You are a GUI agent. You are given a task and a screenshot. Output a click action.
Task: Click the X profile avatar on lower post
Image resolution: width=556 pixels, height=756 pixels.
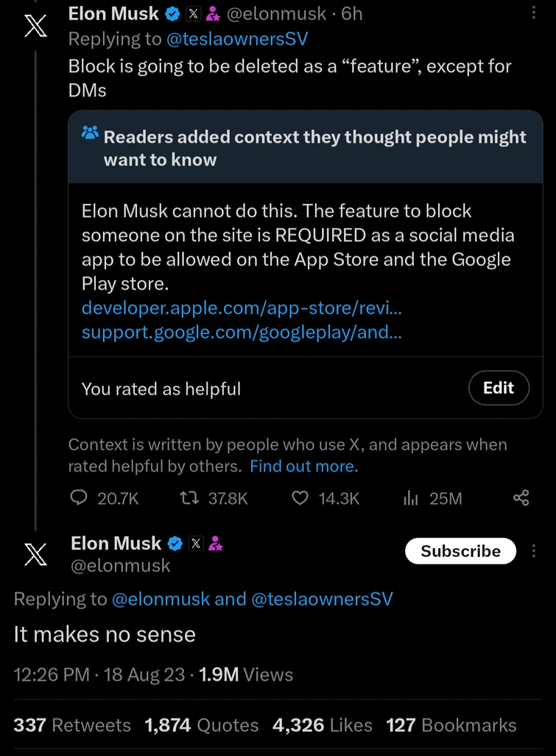pyautogui.click(x=35, y=554)
